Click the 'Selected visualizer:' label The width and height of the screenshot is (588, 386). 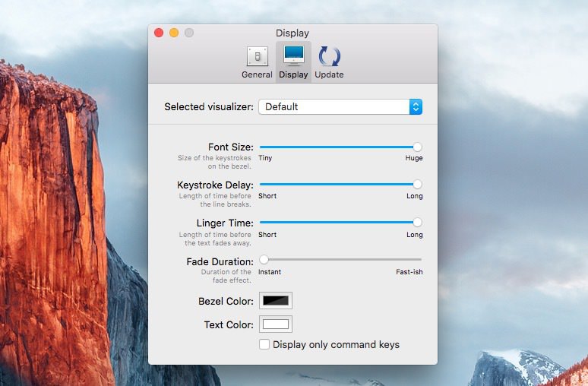tap(209, 107)
